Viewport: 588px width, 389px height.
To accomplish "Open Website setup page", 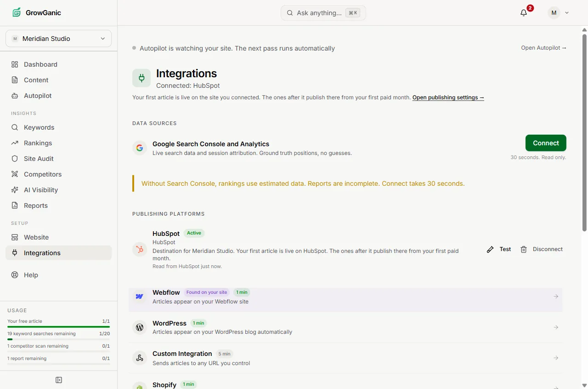I will tap(58, 237).
